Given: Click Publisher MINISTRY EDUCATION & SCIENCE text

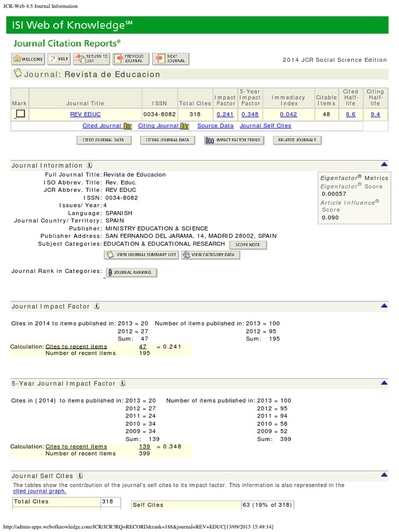Looking at the screenshot, I should point(157,229).
